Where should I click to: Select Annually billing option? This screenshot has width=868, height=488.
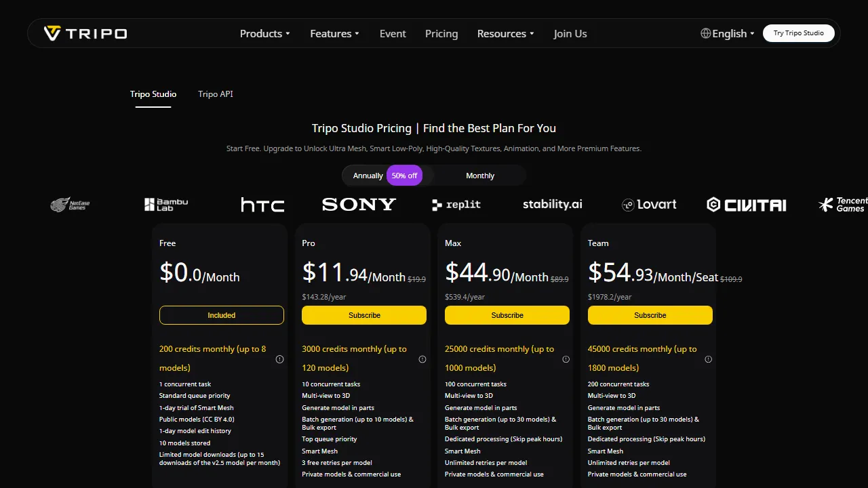pyautogui.click(x=368, y=176)
